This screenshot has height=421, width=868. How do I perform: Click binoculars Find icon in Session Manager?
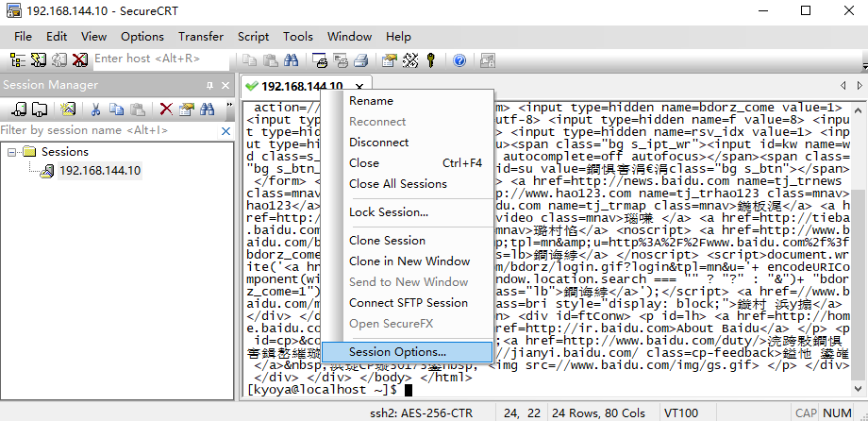click(207, 109)
